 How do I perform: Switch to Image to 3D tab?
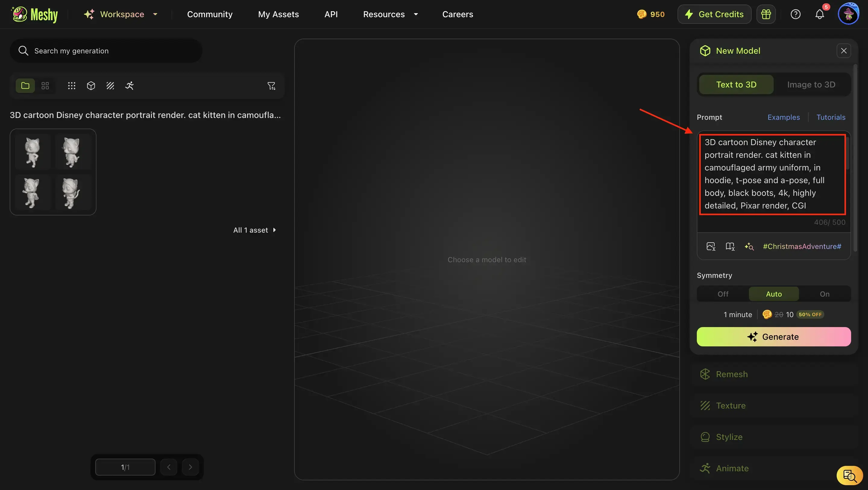pos(811,84)
